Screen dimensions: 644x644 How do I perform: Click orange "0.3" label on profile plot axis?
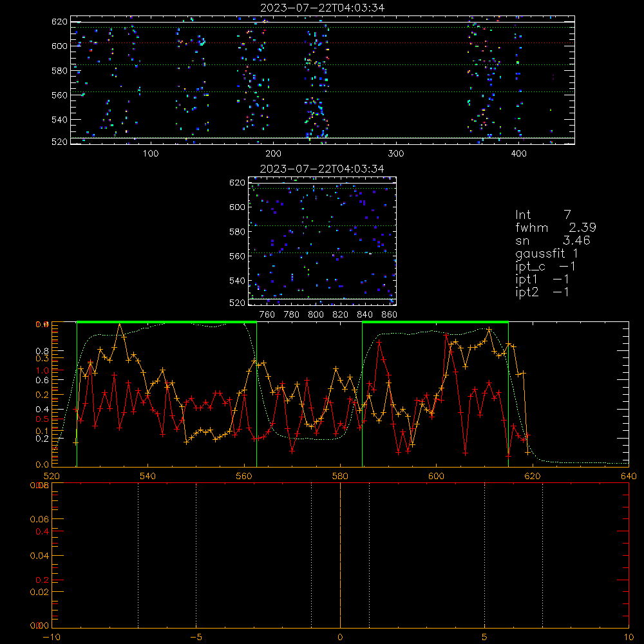pos(42,359)
